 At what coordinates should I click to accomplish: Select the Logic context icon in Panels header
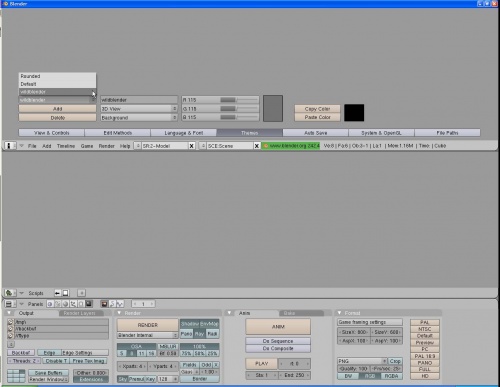point(50,304)
